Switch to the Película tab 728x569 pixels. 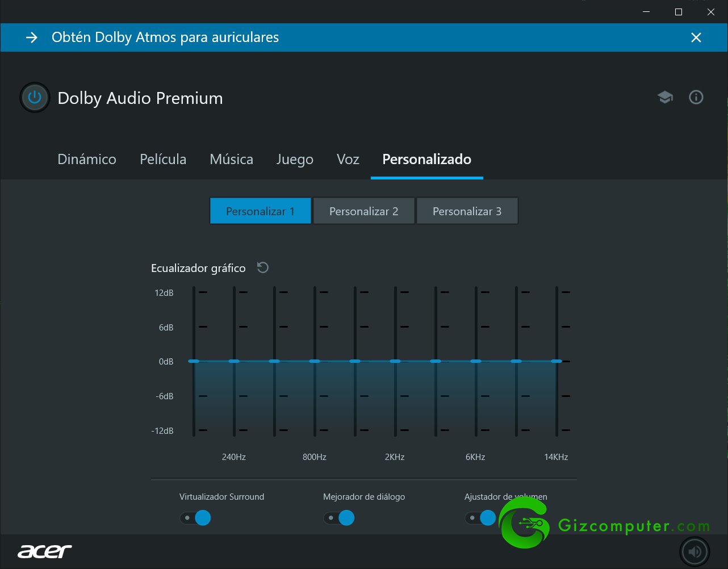(x=163, y=160)
